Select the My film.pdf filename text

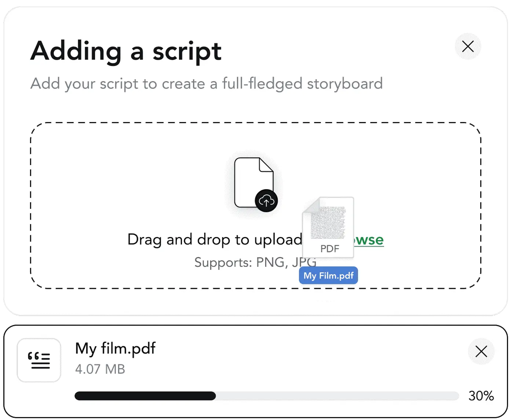(x=115, y=348)
